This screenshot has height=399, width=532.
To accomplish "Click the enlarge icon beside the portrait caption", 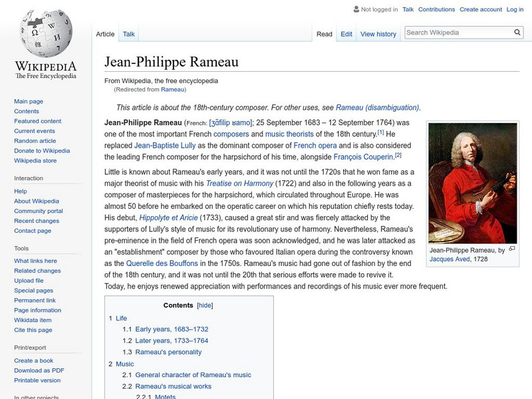I will [512, 249].
